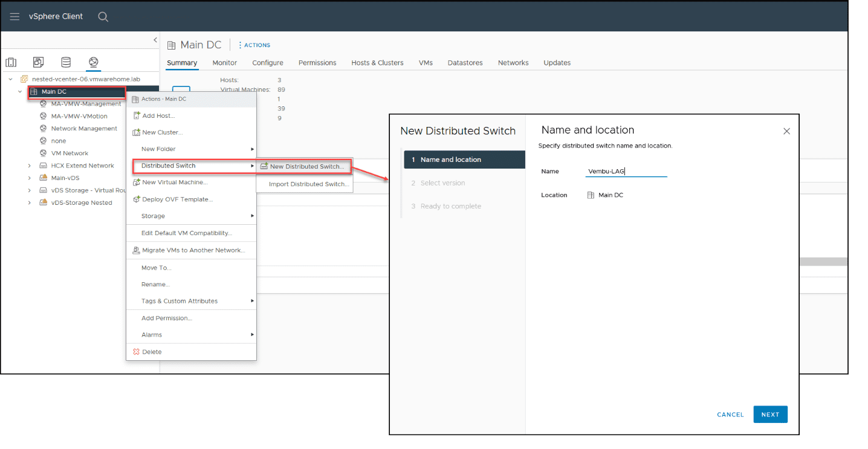Click the search magnifier icon

tap(103, 17)
